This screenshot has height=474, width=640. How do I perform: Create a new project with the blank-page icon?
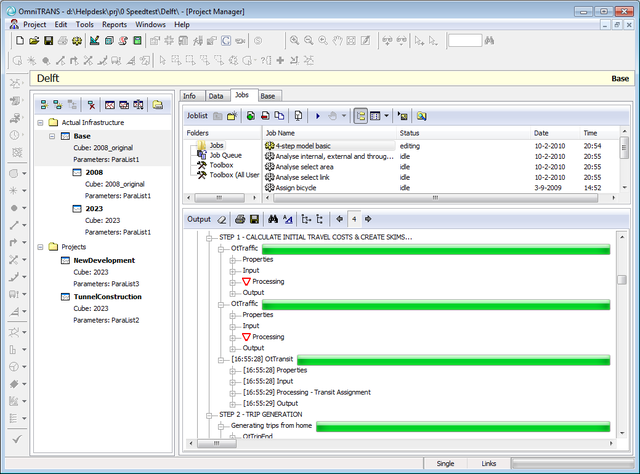[20, 40]
